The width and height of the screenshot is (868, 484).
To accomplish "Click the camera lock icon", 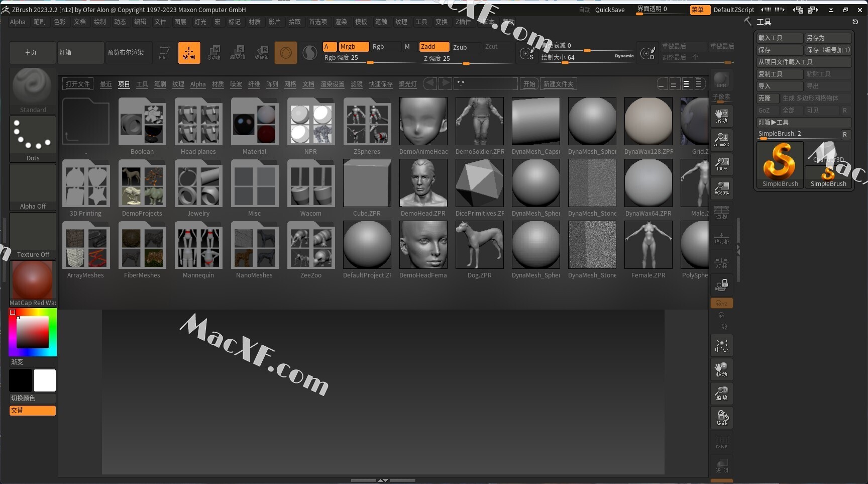I will [x=722, y=286].
